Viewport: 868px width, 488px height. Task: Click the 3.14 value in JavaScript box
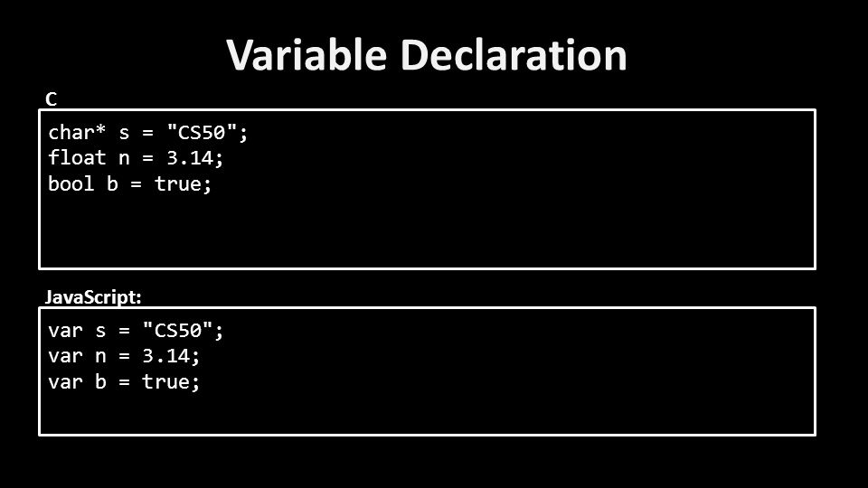(165, 356)
